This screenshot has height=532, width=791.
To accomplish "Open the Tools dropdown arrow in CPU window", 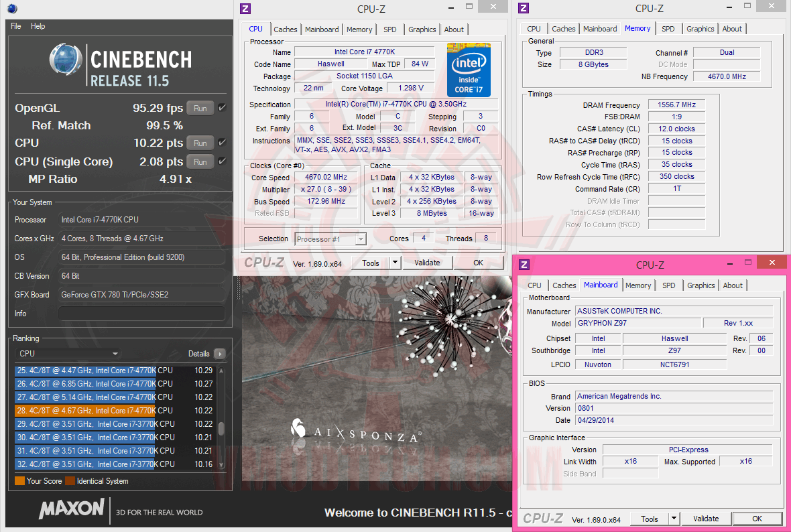I will click(395, 262).
